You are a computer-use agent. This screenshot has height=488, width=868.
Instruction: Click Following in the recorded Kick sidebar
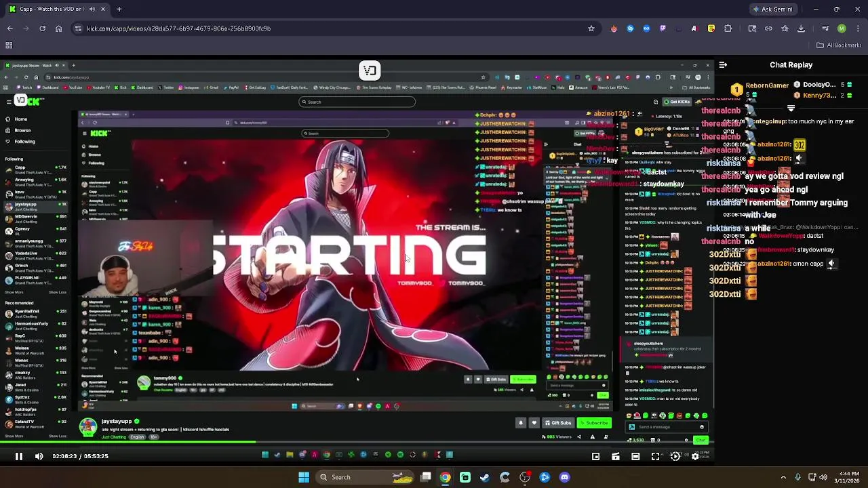pyautogui.click(x=24, y=142)
